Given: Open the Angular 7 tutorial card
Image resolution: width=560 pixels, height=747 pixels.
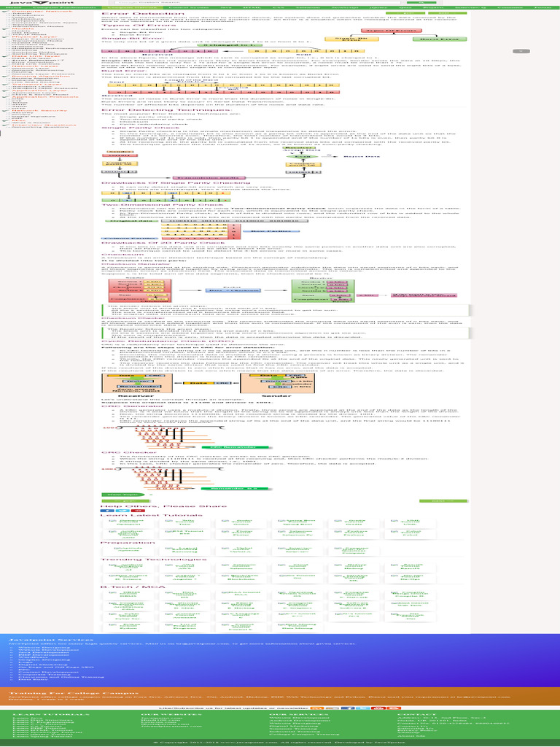Looking at the screenshot, I should 184,578.
